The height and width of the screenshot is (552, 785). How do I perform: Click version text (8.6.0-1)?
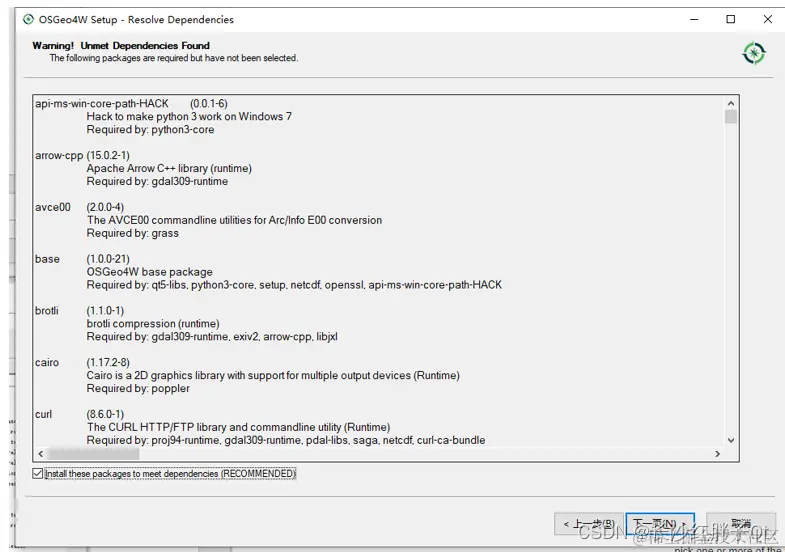point(105,414)
